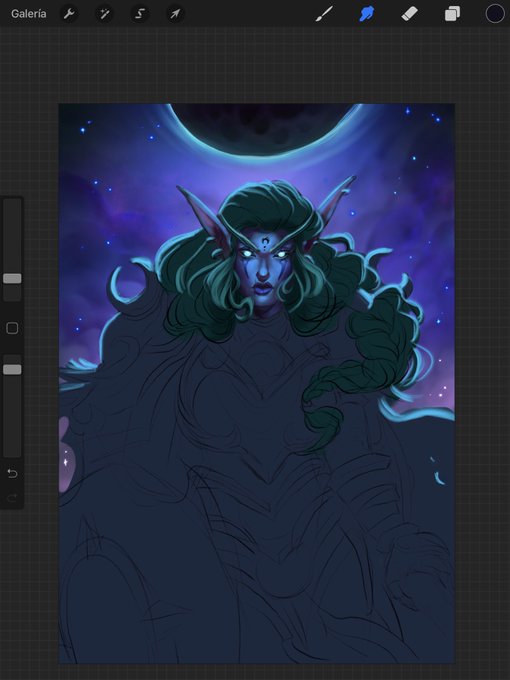Tap the dark moon at canvas top

click(263, 126)
